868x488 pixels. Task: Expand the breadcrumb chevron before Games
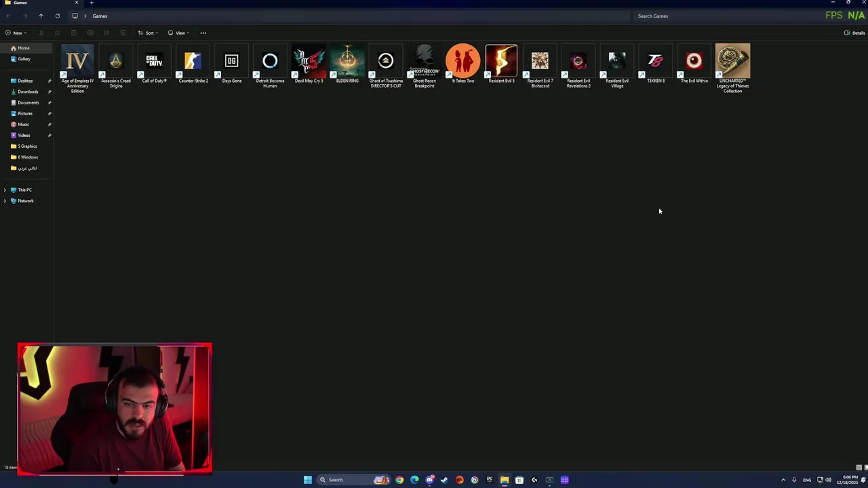point(85,16)
